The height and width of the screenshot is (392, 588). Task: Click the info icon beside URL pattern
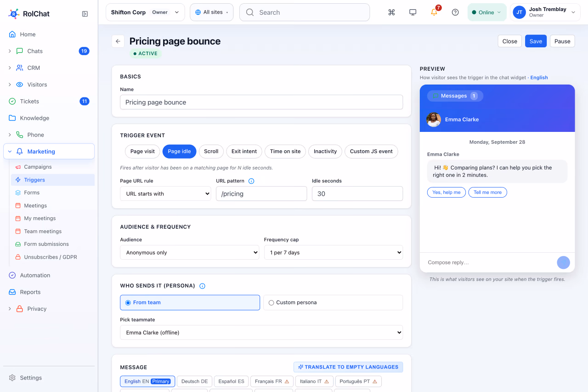point(251,181)
